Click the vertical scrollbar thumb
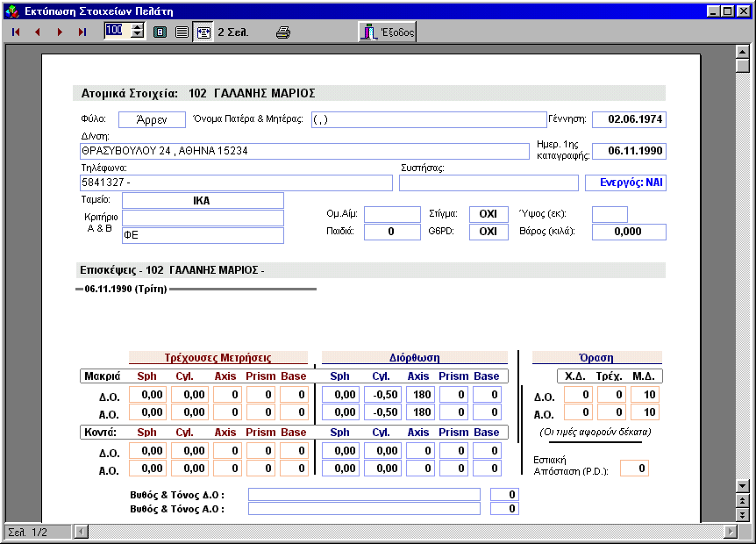Viewport: 756px width, 544px height. click(x=742, y=66)
